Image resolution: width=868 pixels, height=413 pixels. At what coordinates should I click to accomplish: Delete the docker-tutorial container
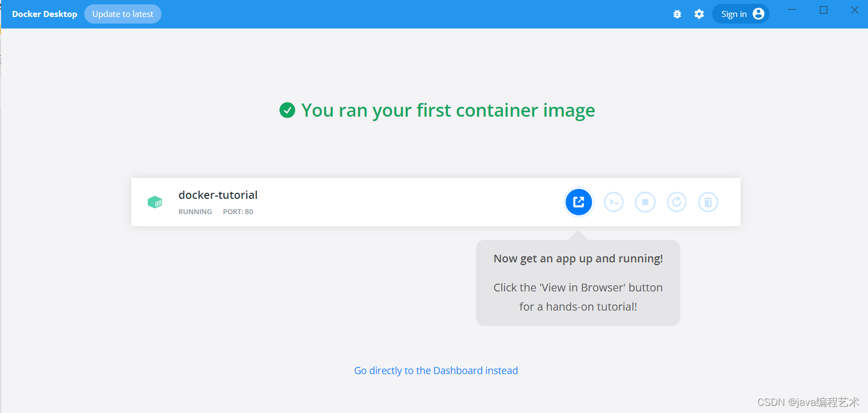[708, 202]
